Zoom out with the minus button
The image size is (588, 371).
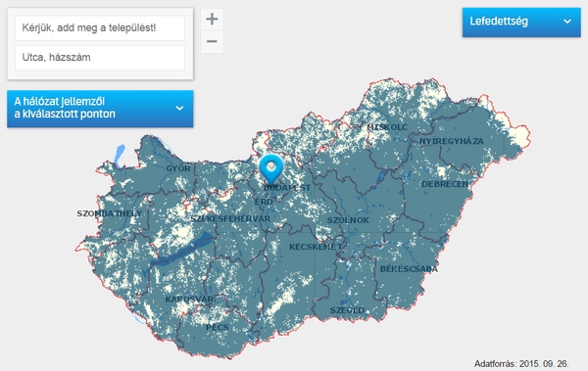[213, 41]
